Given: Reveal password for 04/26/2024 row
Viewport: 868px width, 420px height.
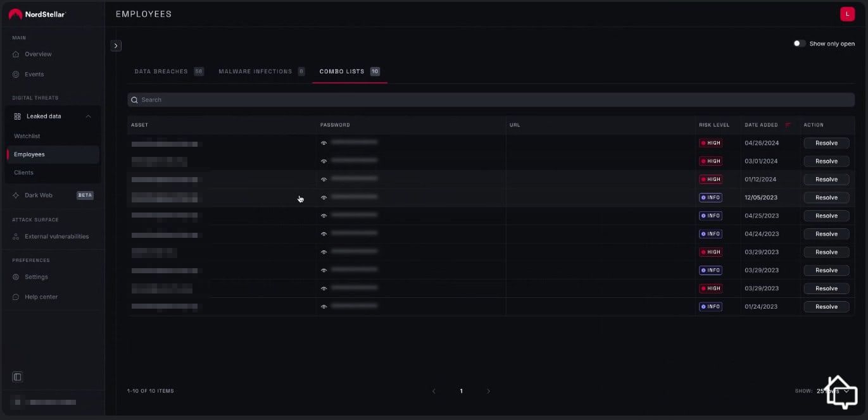Looking at the screenshot, I should click(324, 143).
